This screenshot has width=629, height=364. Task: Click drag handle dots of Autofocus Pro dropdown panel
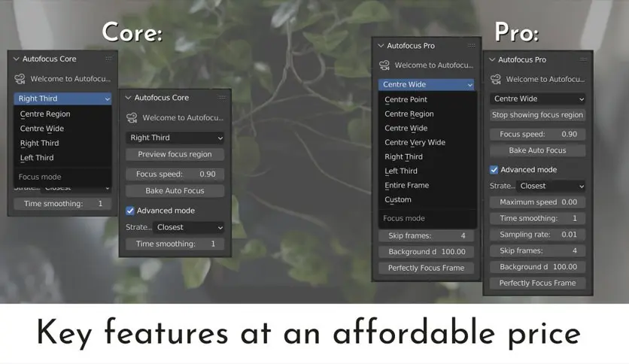tap(471, 45)
